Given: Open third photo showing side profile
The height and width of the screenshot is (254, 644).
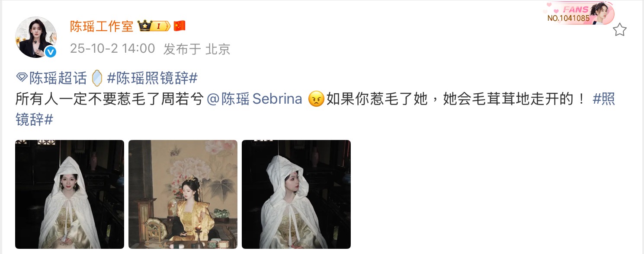Looking at the screenshot, I should coord(296,194).
